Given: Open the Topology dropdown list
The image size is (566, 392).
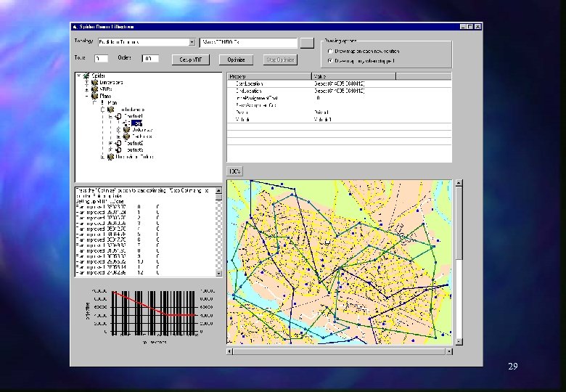Looking at the screenshot, I should 192,43.
